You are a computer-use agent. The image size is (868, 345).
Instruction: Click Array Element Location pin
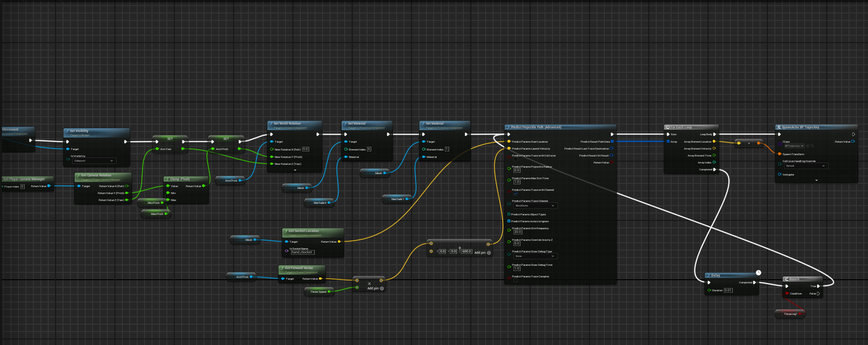click(x=714, y=141)
